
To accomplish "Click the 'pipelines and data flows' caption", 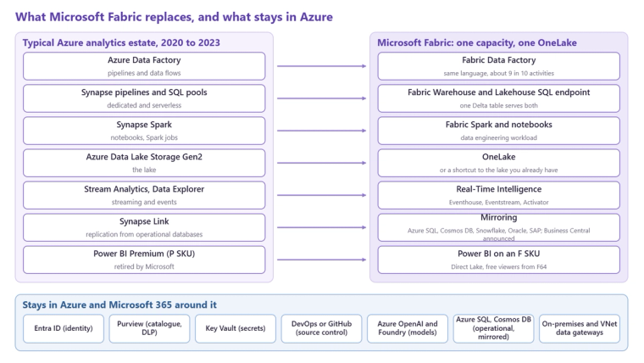I will tap(144, 73).
